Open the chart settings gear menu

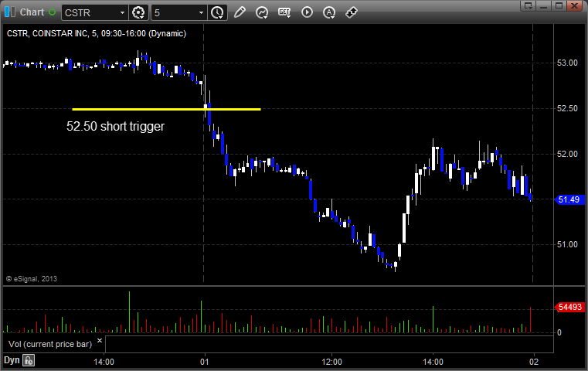click(x=138, y=13)
